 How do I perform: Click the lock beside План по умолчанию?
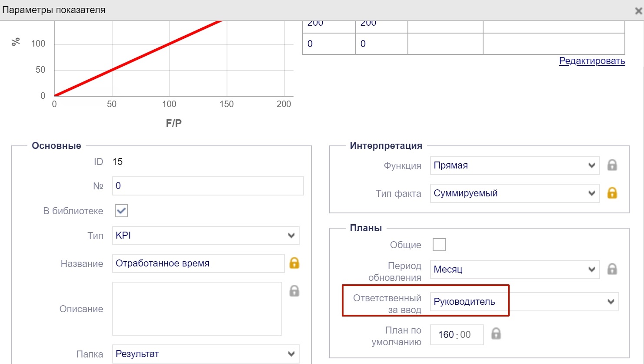496,334
